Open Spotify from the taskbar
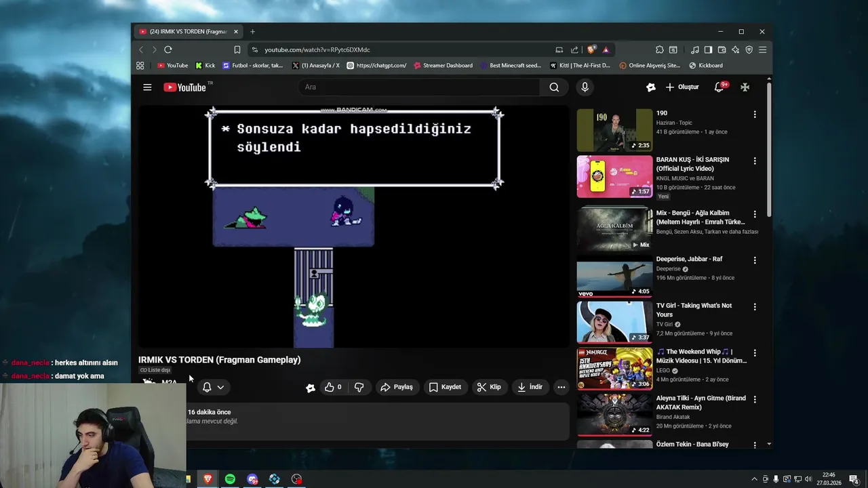868x488 pixels. point(230,479)
